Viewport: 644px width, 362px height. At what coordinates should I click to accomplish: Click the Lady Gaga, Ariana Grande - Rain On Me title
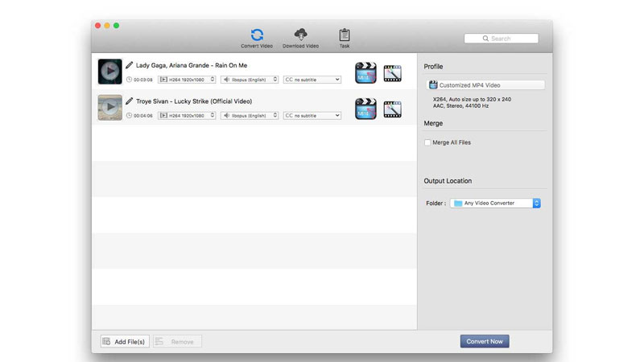[x=192, y=65]
